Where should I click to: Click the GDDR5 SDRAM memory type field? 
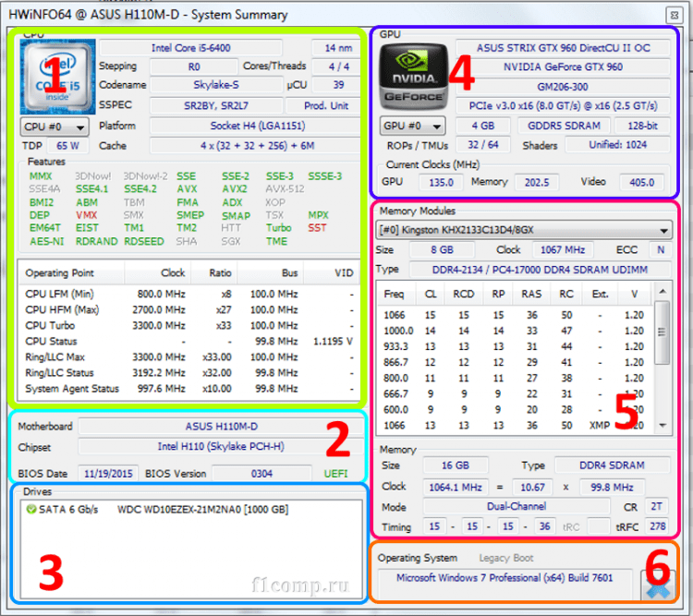(x=564, y=126)
